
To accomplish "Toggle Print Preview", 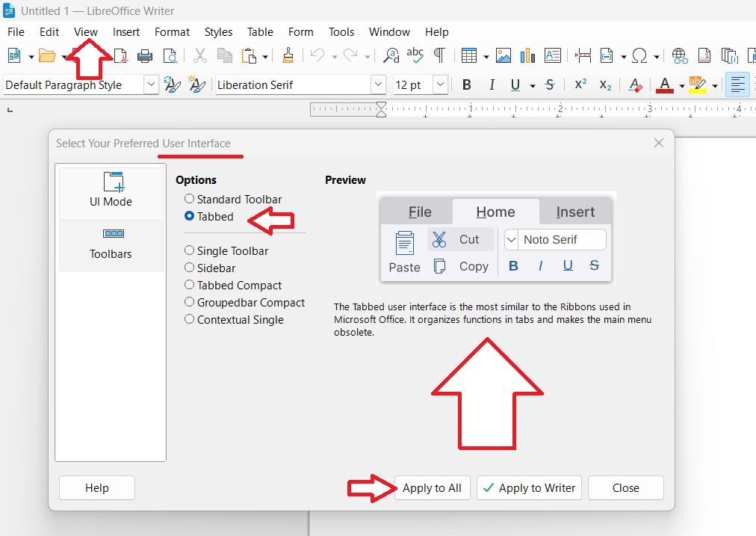I will point(170,55).
